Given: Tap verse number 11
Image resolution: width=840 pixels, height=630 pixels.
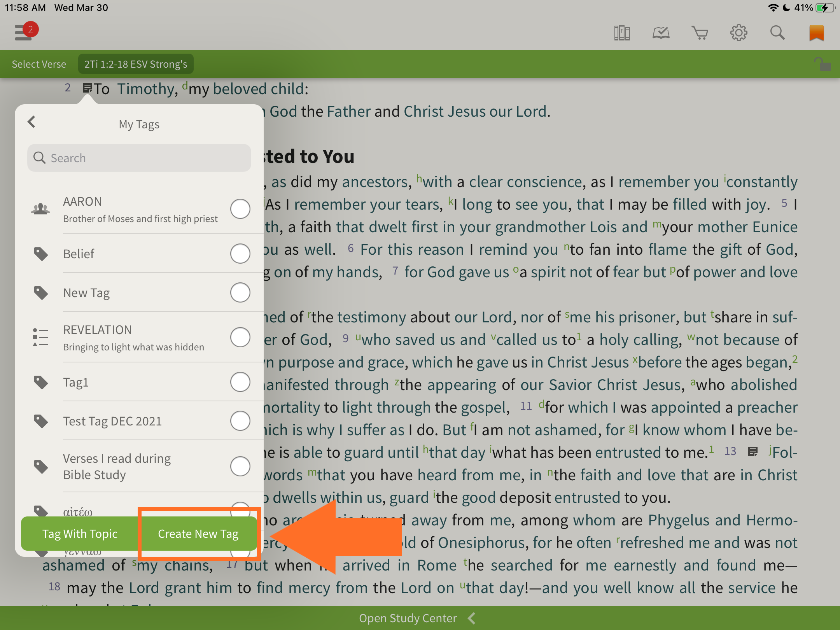Looking at the screenshot, I should 526,406.
